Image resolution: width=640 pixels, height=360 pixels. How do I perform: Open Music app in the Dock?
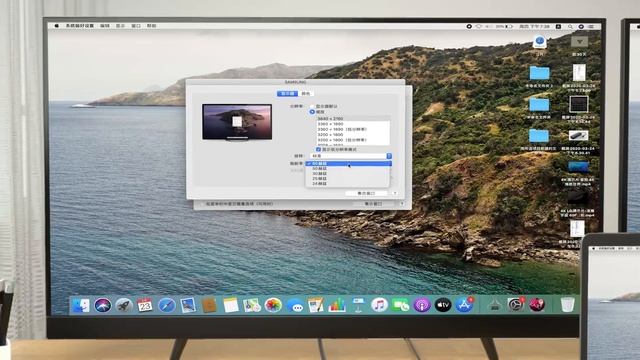(x=379, y=305)
